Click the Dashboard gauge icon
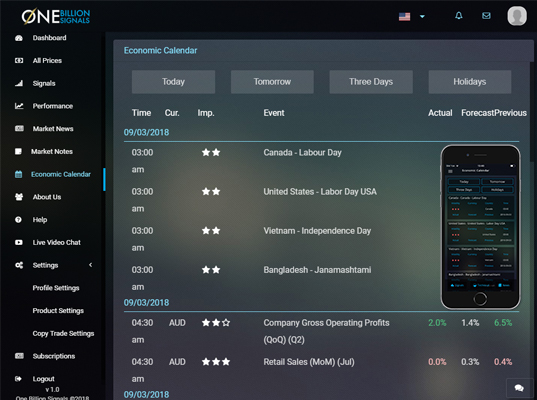Screen dimensions: 537x400 click(x=19, y=38)
